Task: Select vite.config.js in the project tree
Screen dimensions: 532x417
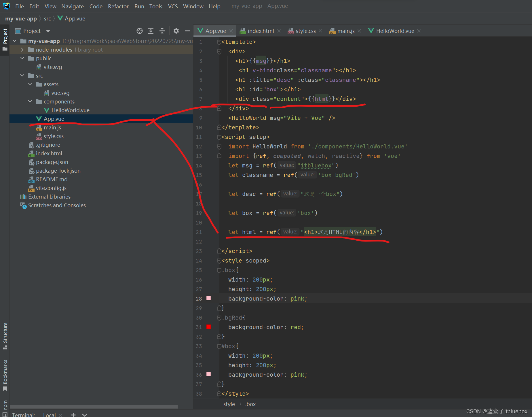Action: tap(51, 188)
